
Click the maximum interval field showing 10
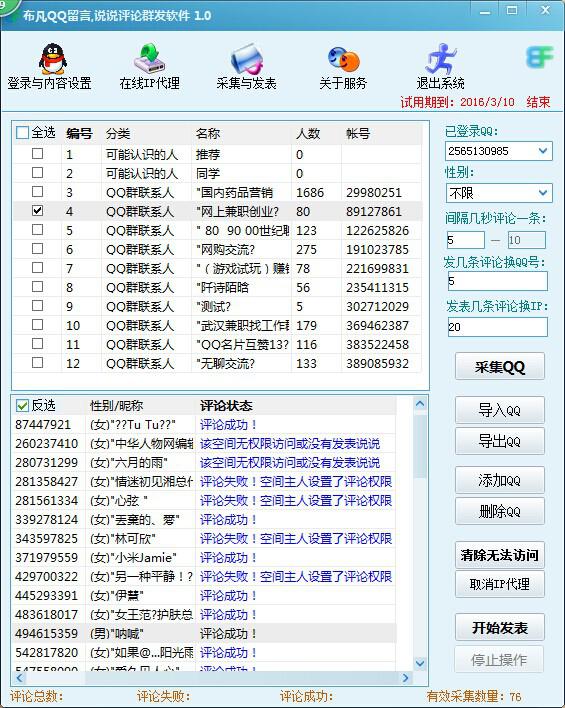pos(527,240)
